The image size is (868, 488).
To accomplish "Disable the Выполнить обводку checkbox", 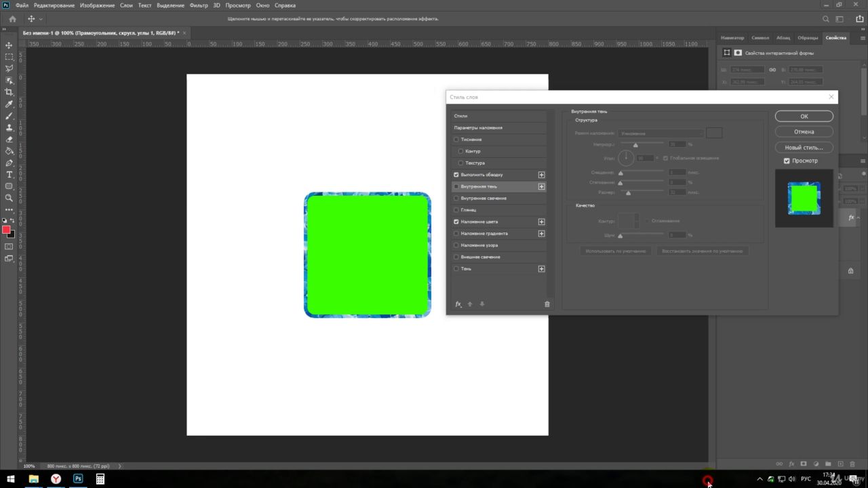I will [456, 175].
